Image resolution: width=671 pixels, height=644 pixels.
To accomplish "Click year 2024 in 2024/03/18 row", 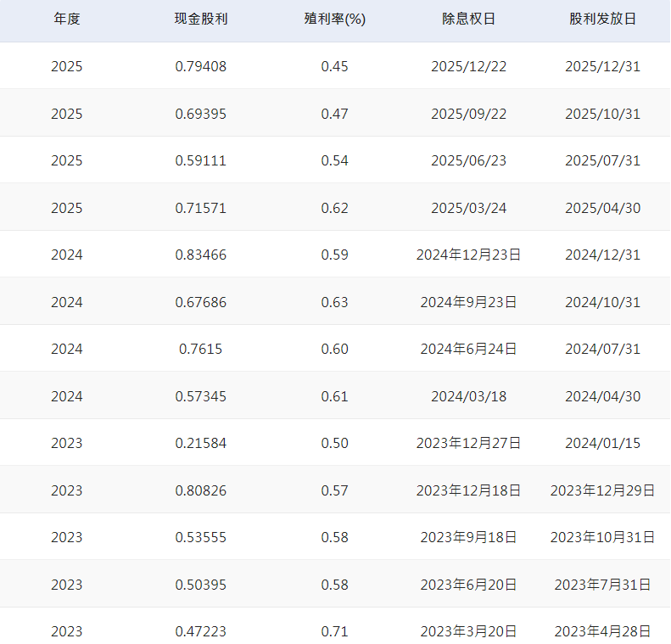I will 67,396.
